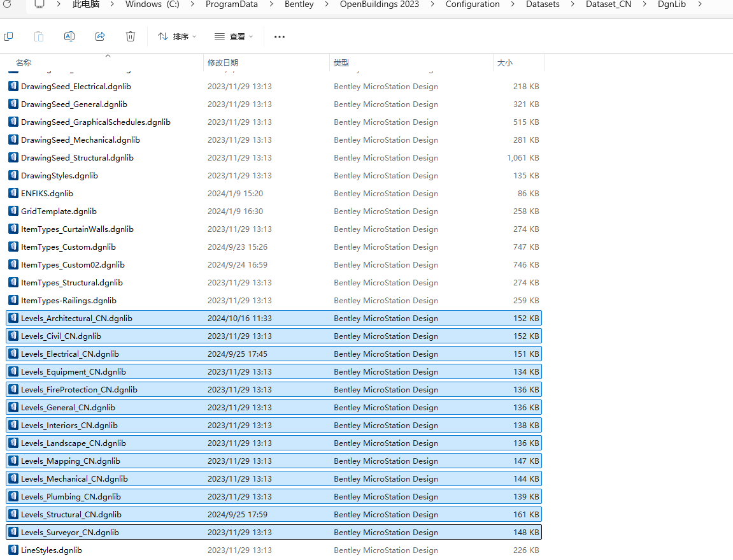Go to Dataset_CN breadcrumb folder
Viewport: 733px width, 560px height.
[609, 4]
